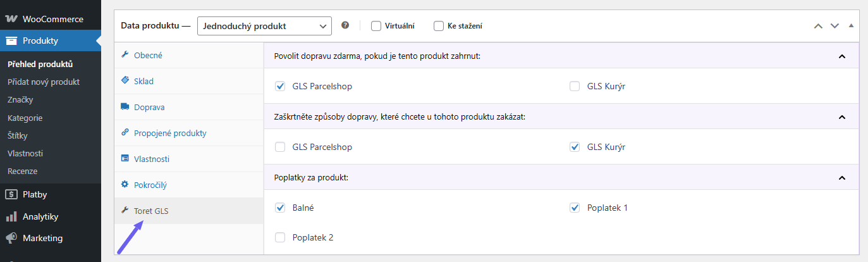Image resolution: width=868 pixels, height=262 pixels.
Task: Click the Pokročilý gear icon
Action: point(125,185)
